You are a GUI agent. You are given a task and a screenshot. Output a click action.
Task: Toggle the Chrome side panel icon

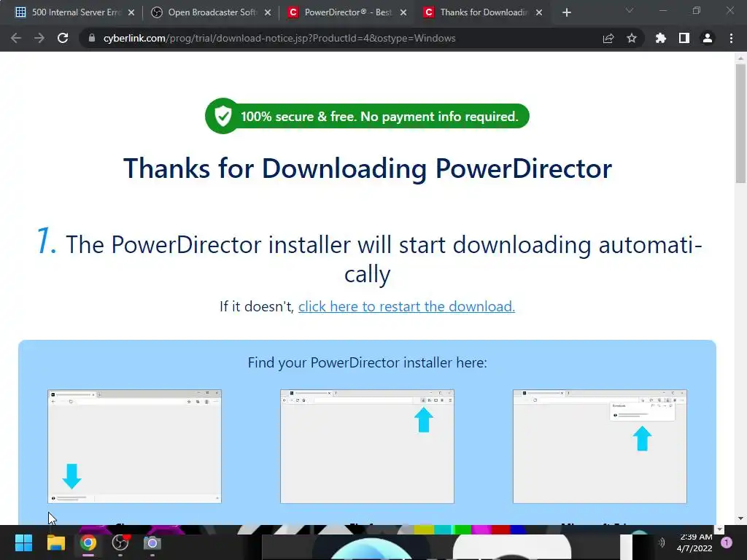pos(684,38)
